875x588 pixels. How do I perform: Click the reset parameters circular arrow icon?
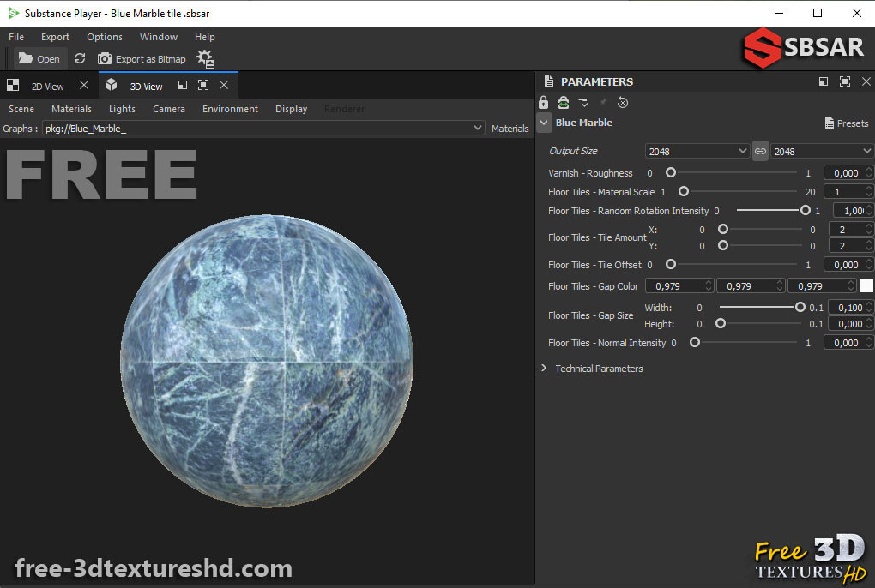pyautogui.click(x=622, y=102)
